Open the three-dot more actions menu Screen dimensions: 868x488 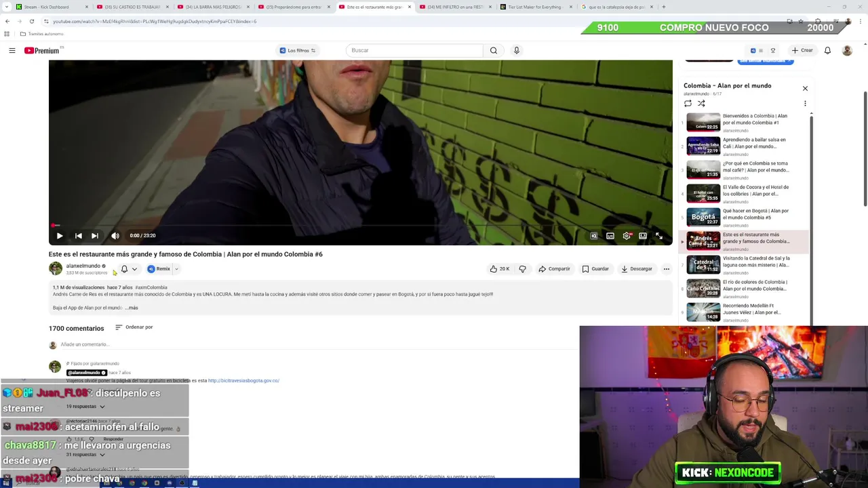667,269
